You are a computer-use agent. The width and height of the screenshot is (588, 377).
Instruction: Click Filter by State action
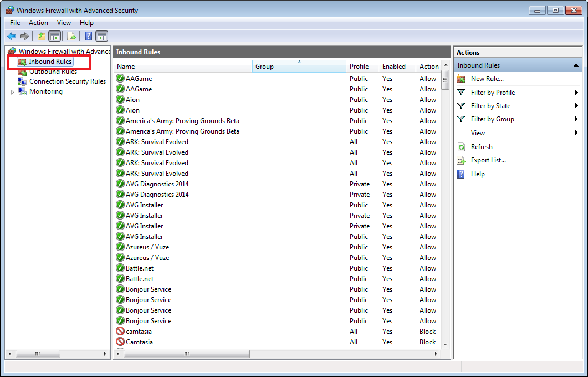(x=490, y=106)
